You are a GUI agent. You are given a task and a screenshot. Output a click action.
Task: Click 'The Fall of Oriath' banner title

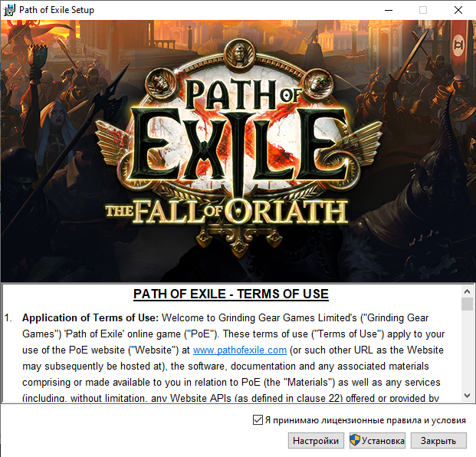(x=226, y=212)
